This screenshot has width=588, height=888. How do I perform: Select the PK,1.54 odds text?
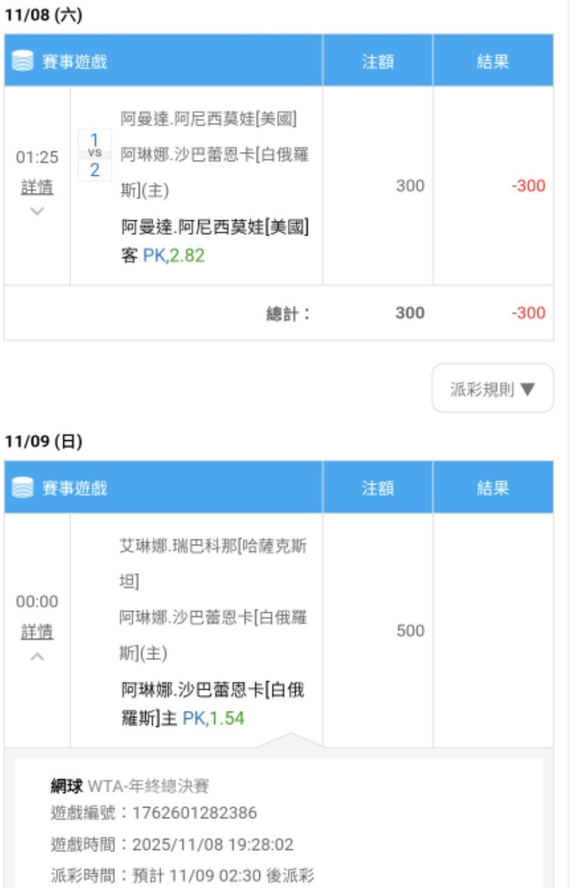point(213,718)
